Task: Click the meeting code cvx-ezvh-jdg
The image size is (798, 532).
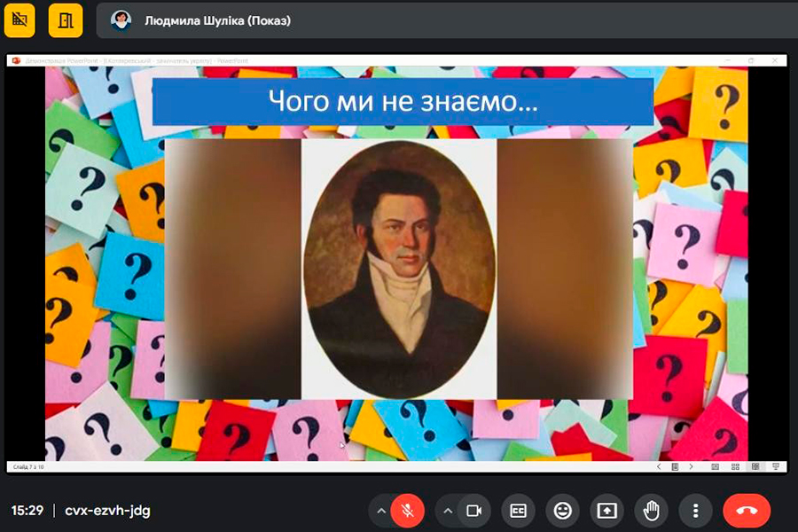Action: coord(107,511)
